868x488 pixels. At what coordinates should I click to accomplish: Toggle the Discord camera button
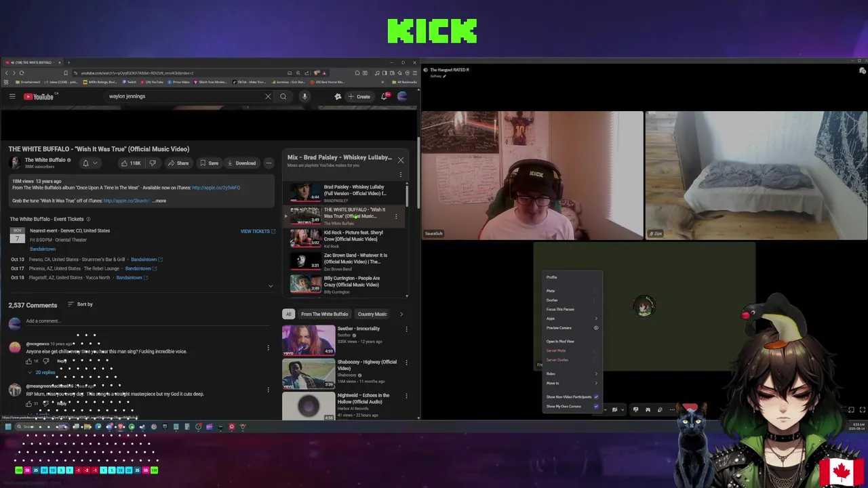click(614, 409)
